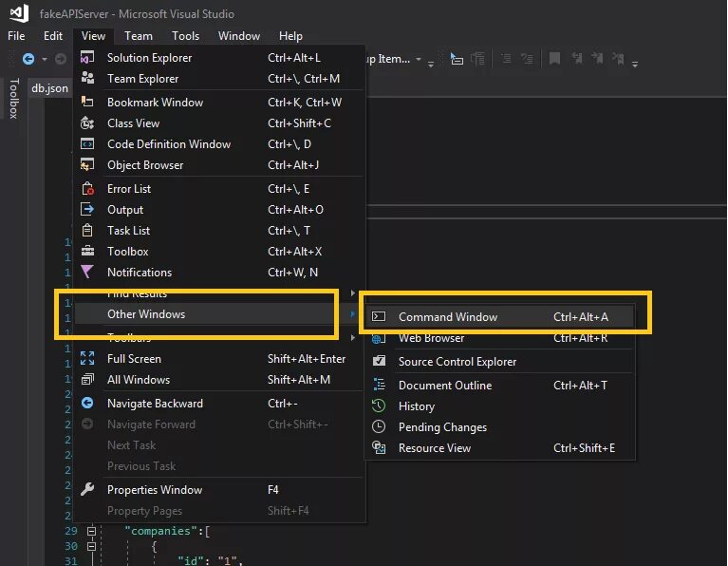This screenshot has width=728, height=566.
Task: Click the green History clock icon
Action: pyautogui.click(x=379, y=406)
